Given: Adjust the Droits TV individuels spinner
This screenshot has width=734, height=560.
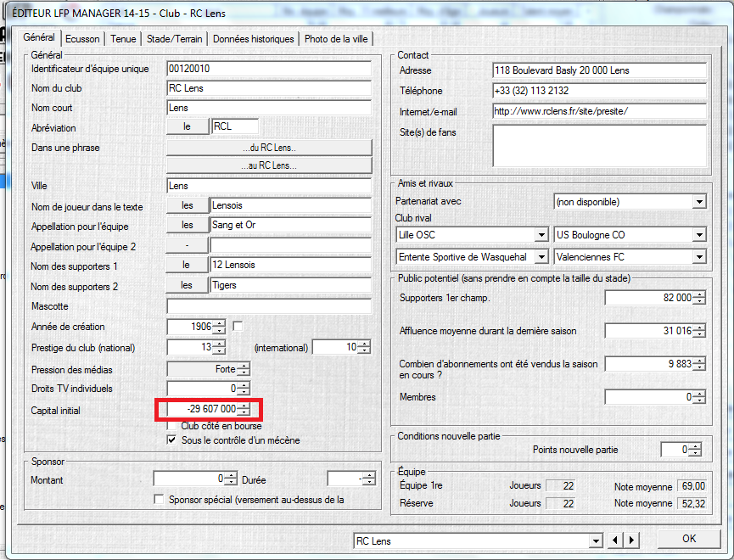Looking at the screenshot, I should click(244, 389).
